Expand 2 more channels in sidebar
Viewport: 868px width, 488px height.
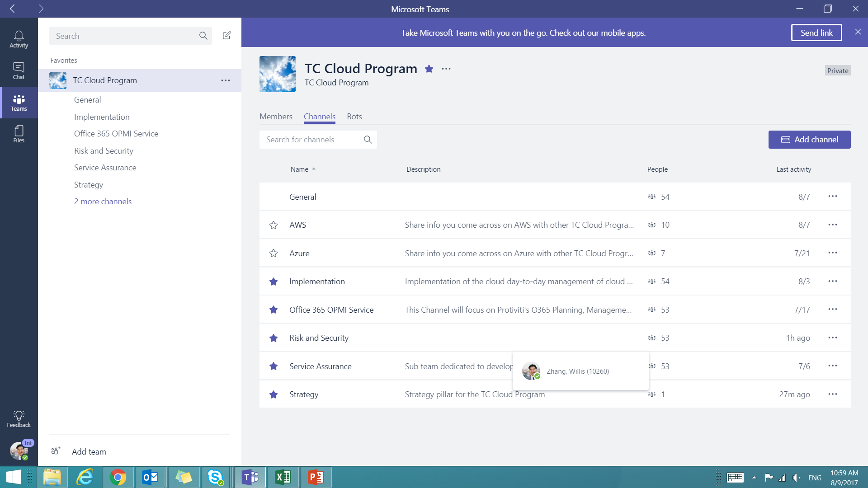point(103,202)
